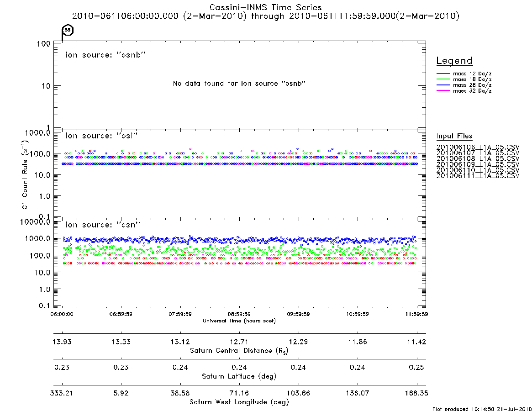Click the 11.42 distance value
The image size is (532, 411).
pos(416,342)
